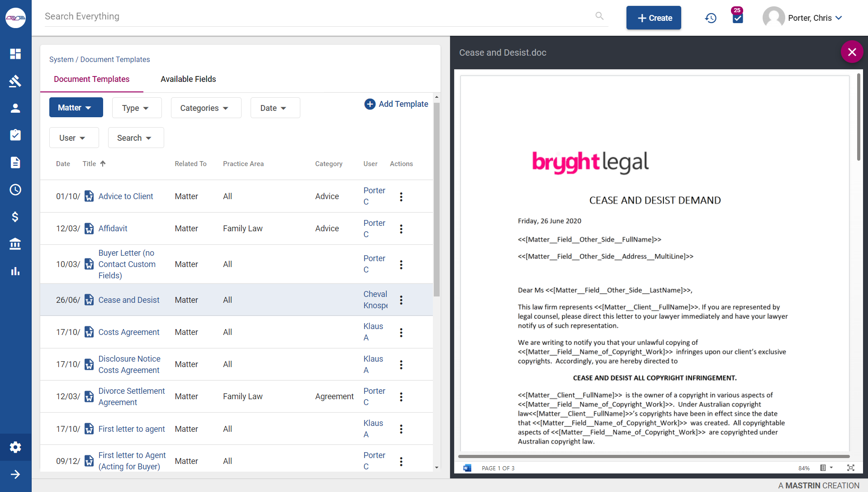Open the Date filter dropdown

(x=275, y=108)
